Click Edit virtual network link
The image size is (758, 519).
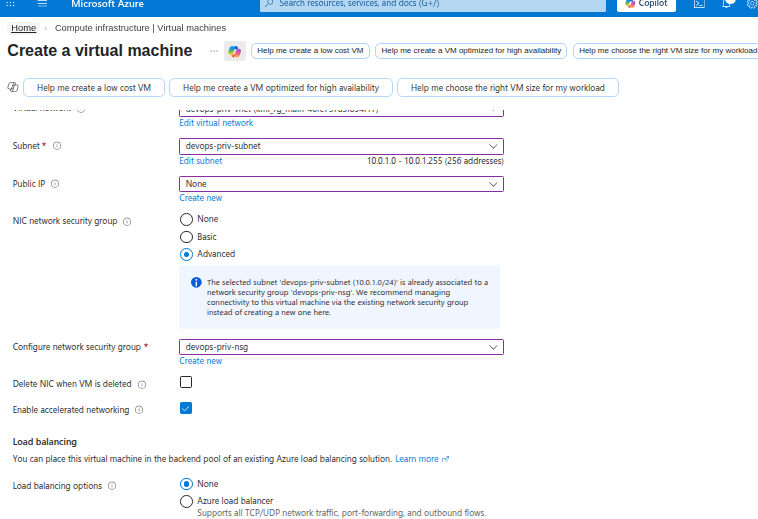pos(216,123)
